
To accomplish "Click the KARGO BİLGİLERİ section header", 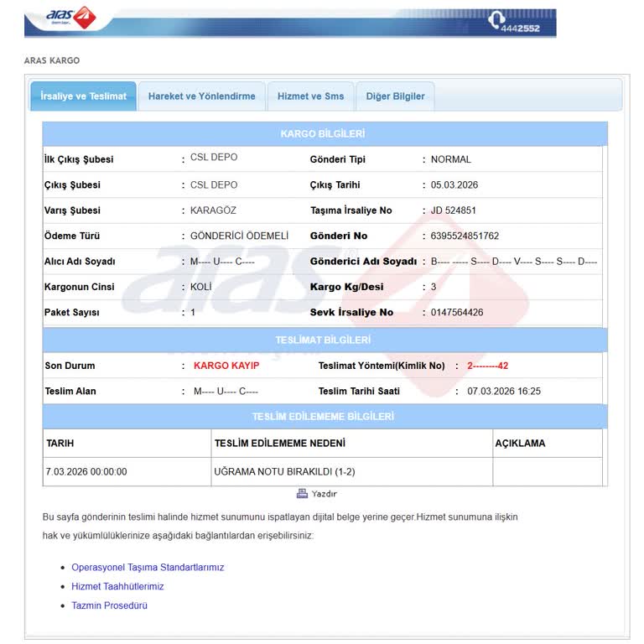I will pos(325,134).
